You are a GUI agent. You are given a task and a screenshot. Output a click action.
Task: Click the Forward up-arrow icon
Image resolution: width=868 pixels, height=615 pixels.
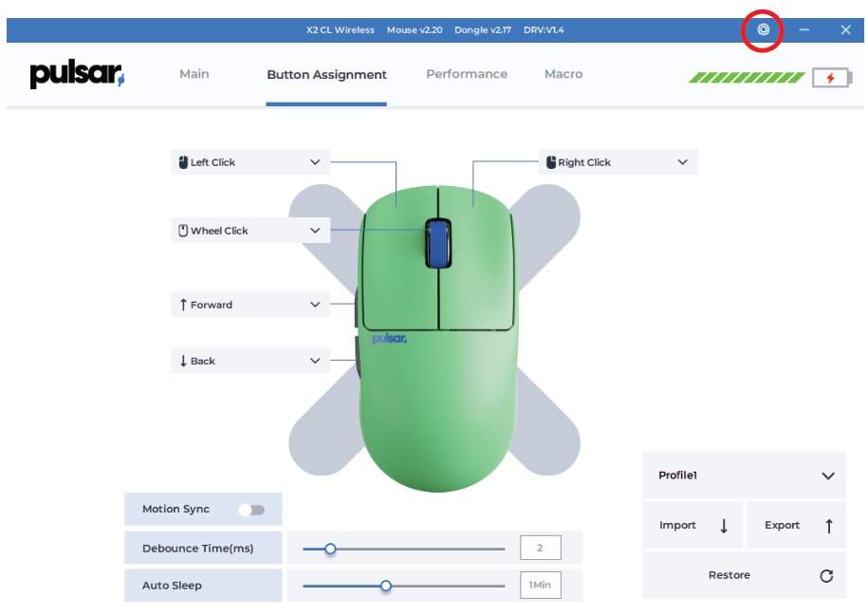(183, 305)
